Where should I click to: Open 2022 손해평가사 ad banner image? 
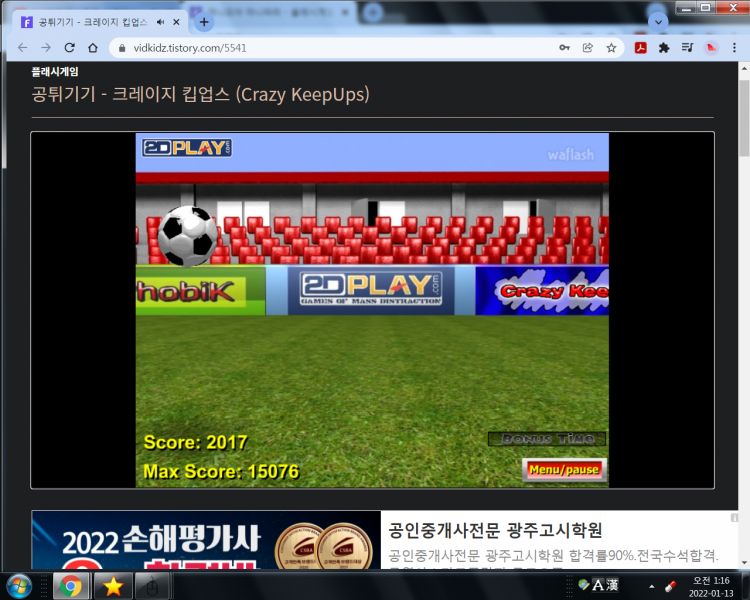tap(206, 540)
